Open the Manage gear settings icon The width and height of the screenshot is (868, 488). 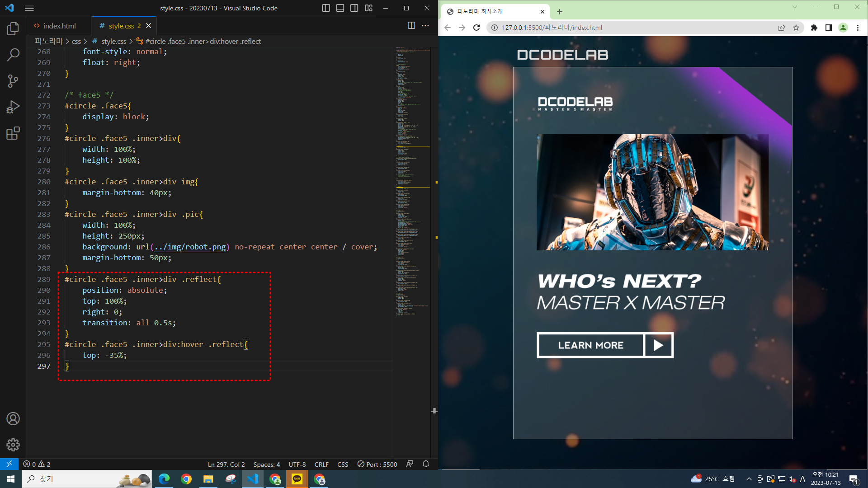tap(13, 445)
